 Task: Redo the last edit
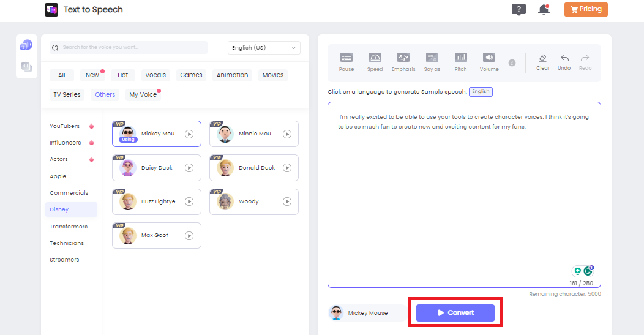pyautogui.click(x=585, y=62)
